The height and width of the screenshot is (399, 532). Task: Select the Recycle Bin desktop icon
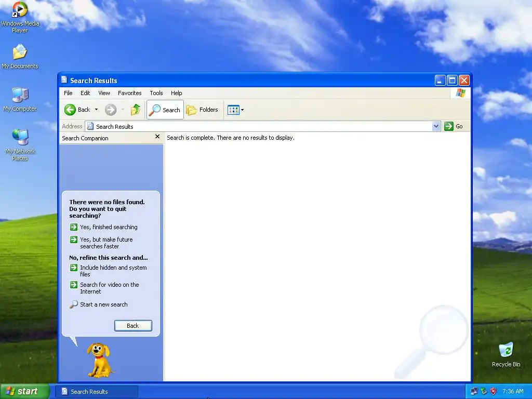click(506, 355)
